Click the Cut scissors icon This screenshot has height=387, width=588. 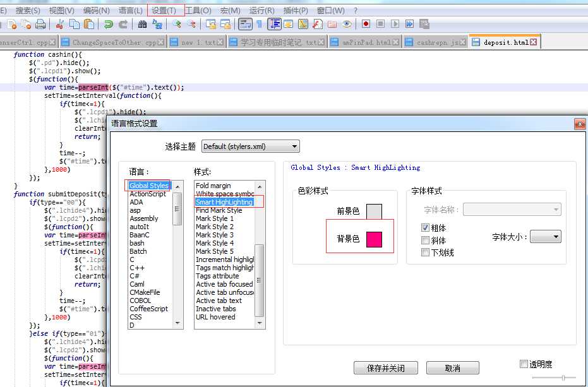59,25
